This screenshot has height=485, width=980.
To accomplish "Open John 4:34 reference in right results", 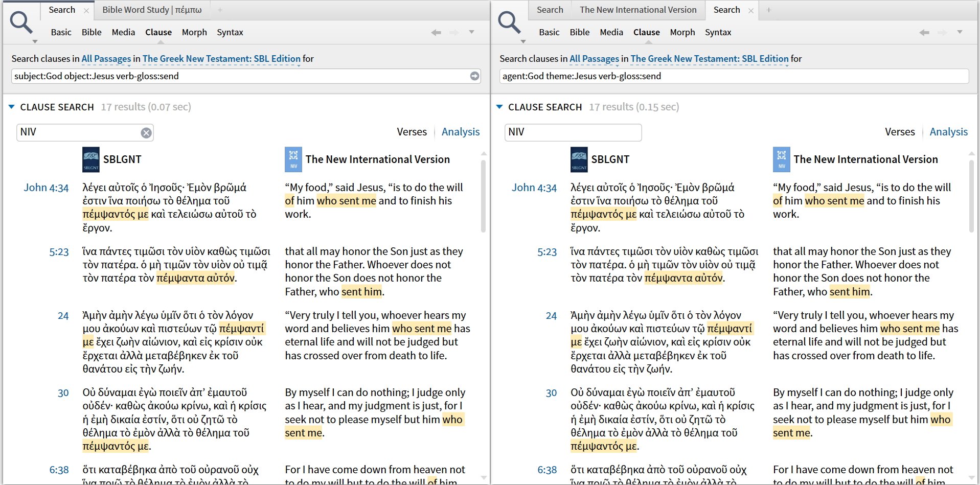I will [x=534, y=188].
